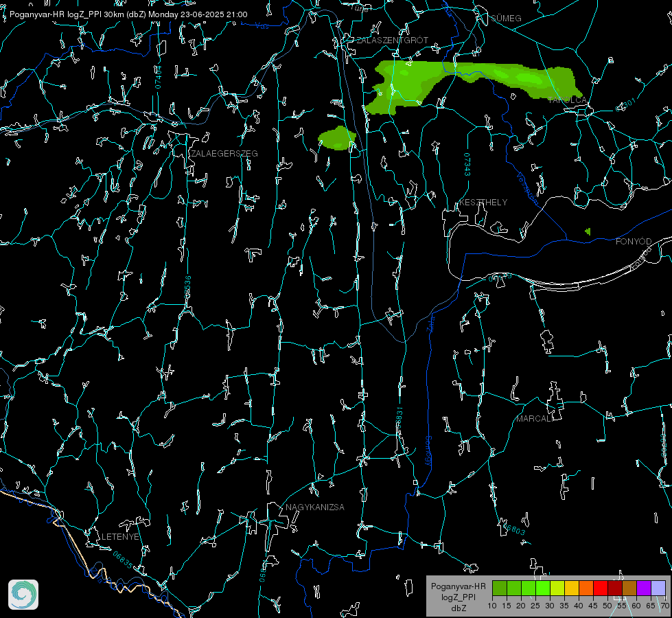The width and height of the screenshot is (672, 618).
Task: Click the blue Somogy county label
Action: coord(428,451)
